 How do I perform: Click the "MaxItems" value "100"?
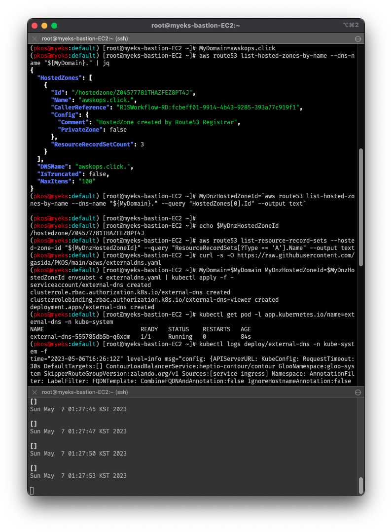[87, 181]
